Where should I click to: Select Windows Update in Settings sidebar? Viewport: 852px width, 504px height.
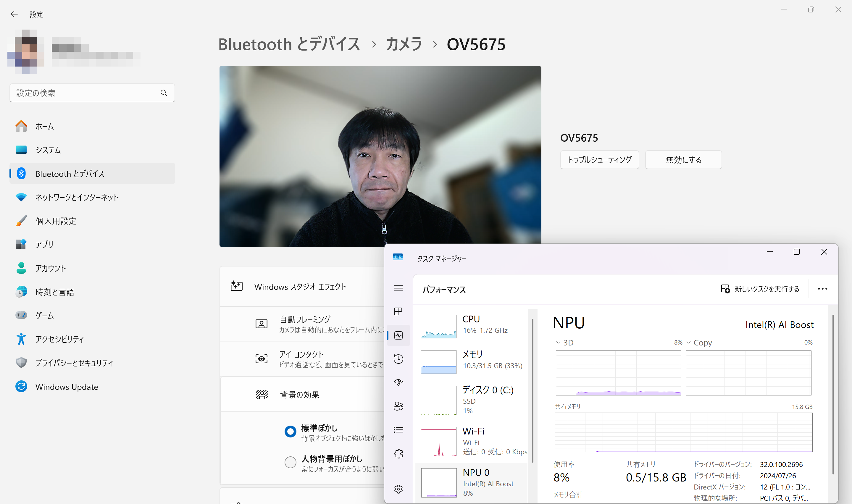(67, 387)
